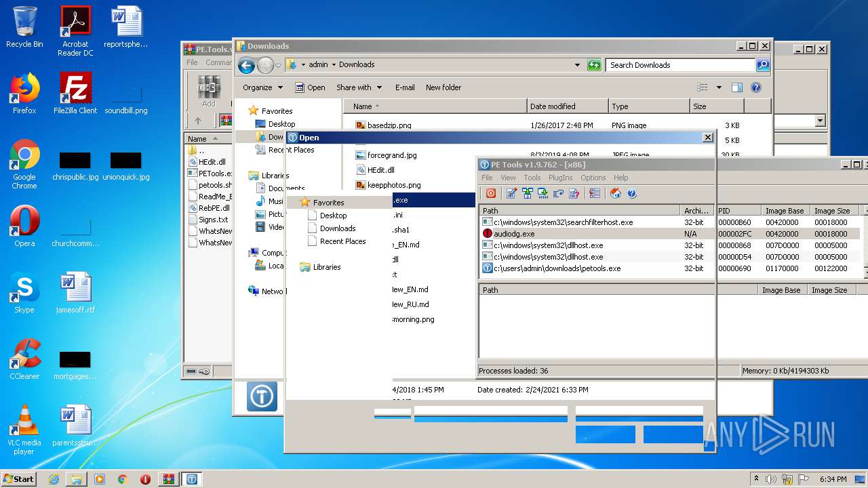This screenshot has height=488, width=868.
Task: Click the up arrow in WinRAR window
Action: coord(198,121)
